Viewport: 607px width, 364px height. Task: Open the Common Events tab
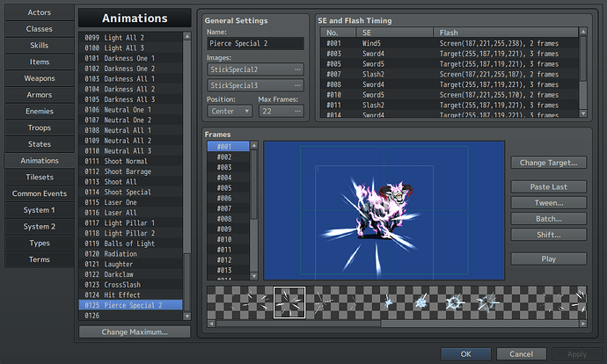40,193
